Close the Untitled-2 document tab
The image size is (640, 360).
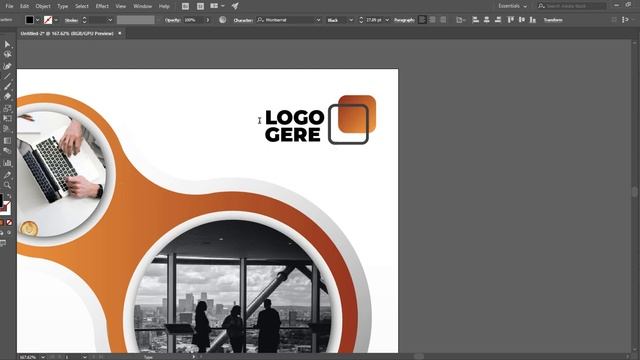(x=120, y=33)
